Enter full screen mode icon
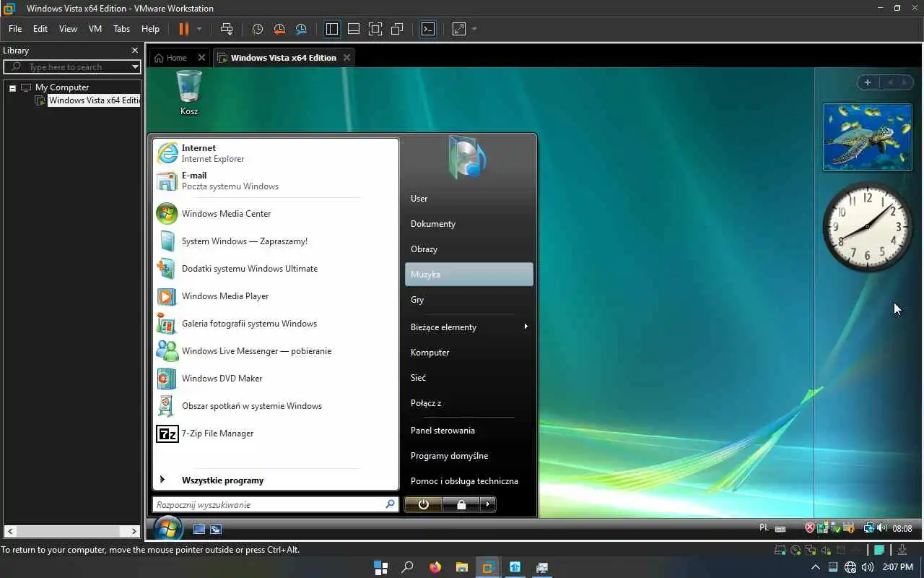The height and width of the screenshot is (578, 924). pyautogui.click(x=375, y=29)
